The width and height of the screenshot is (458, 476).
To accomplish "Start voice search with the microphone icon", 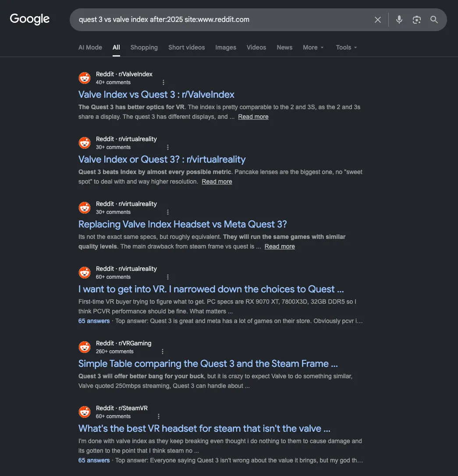I will coord(399,20).
